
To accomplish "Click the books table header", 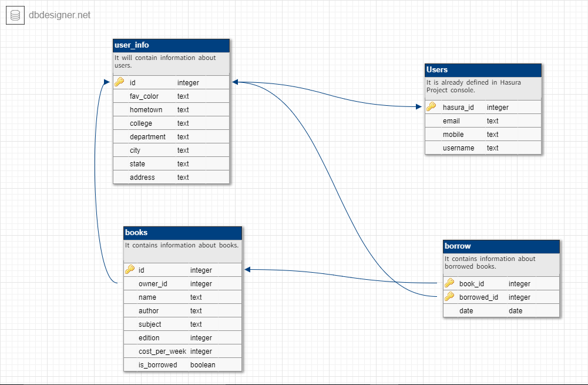I will click(x=182, y=233).
